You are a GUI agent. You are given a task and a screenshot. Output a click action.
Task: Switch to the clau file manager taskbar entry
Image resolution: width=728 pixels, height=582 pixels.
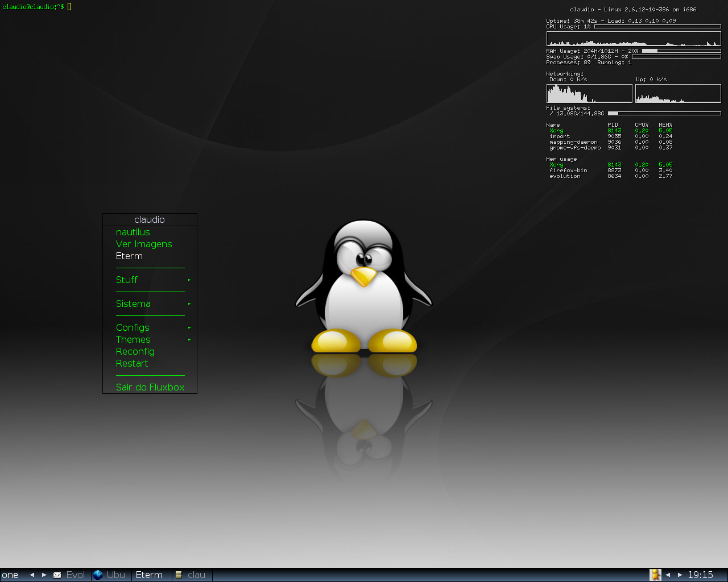coord(192,575)
